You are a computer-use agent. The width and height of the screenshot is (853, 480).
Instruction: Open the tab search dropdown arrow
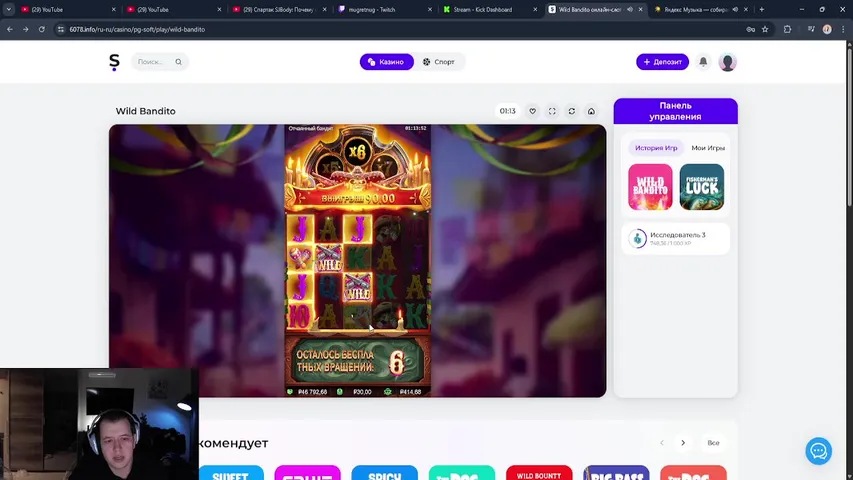click(x=9, y=9)
